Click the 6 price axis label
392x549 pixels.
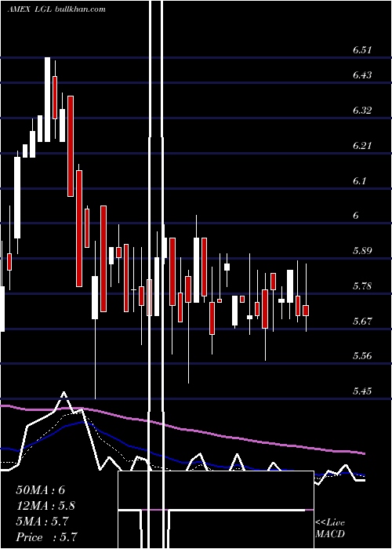(x=356, y=216)
